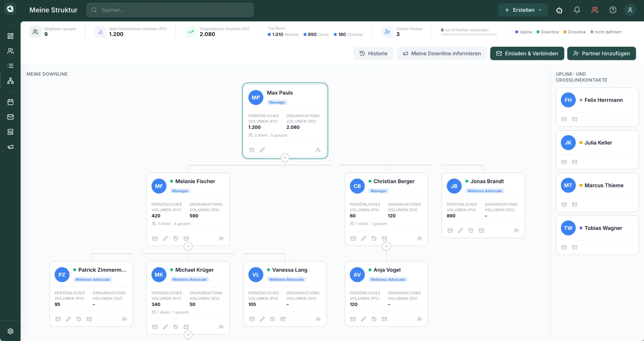644x341 pixels.
Task: Click the Downline green legend dot
Action: pos(538,32)
